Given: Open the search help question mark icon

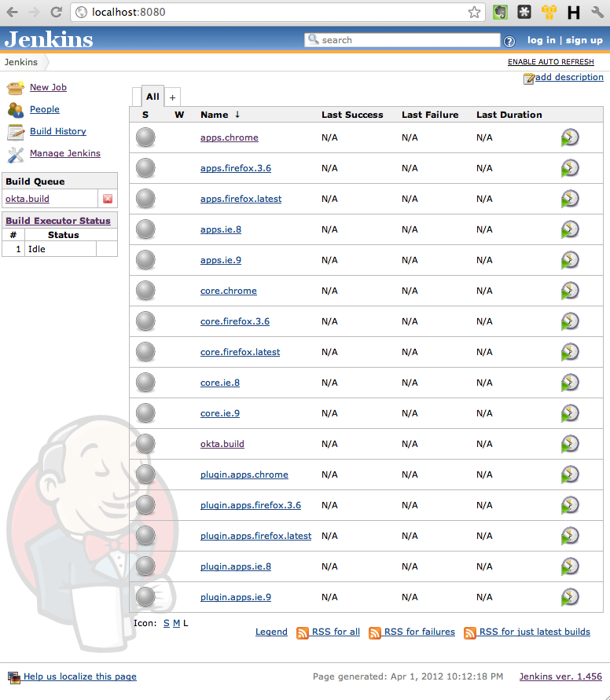Looking at the screenshot, I should point(509,41).
